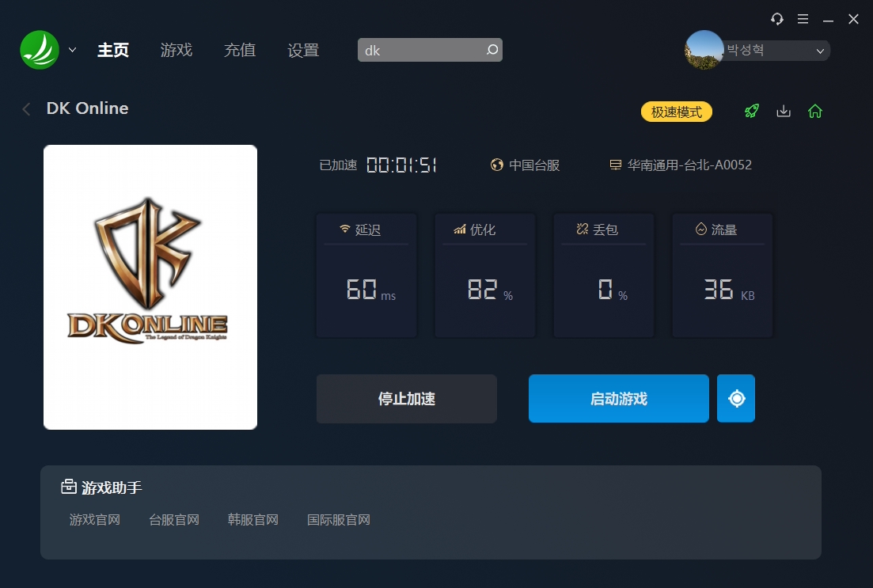Click the headset customer support icon
Screen dimensions: 873x588
tap(777, 19)
